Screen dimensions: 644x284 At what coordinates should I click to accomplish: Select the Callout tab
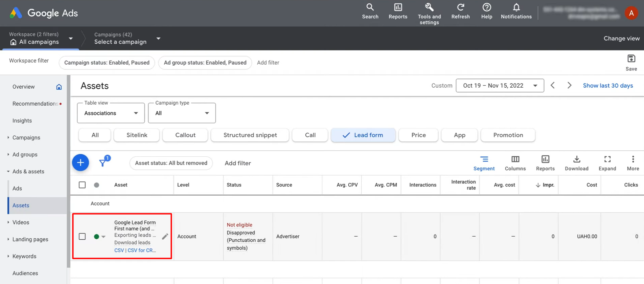(x=185, y=135)
